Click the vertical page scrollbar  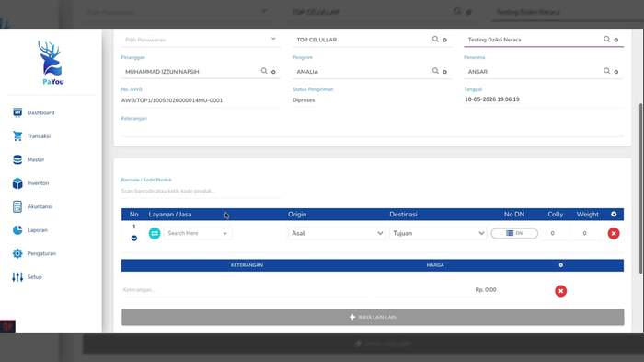click(640, 188)
